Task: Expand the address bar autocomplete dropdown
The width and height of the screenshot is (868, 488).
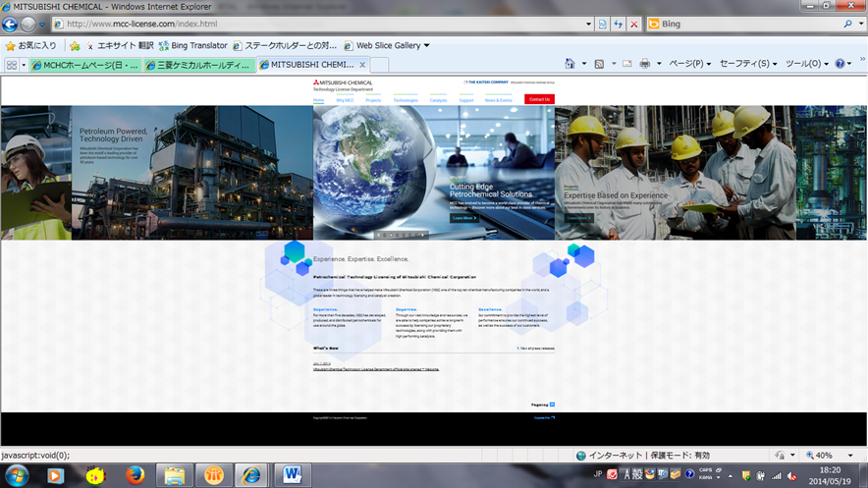Action: [588, 24]
